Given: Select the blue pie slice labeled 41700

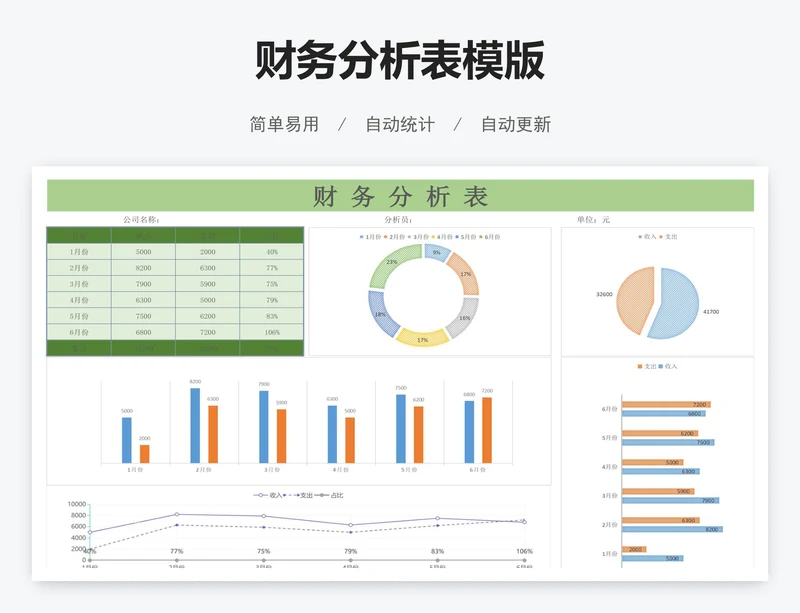Looking at the screenshot, I should [x=676, y=304].
